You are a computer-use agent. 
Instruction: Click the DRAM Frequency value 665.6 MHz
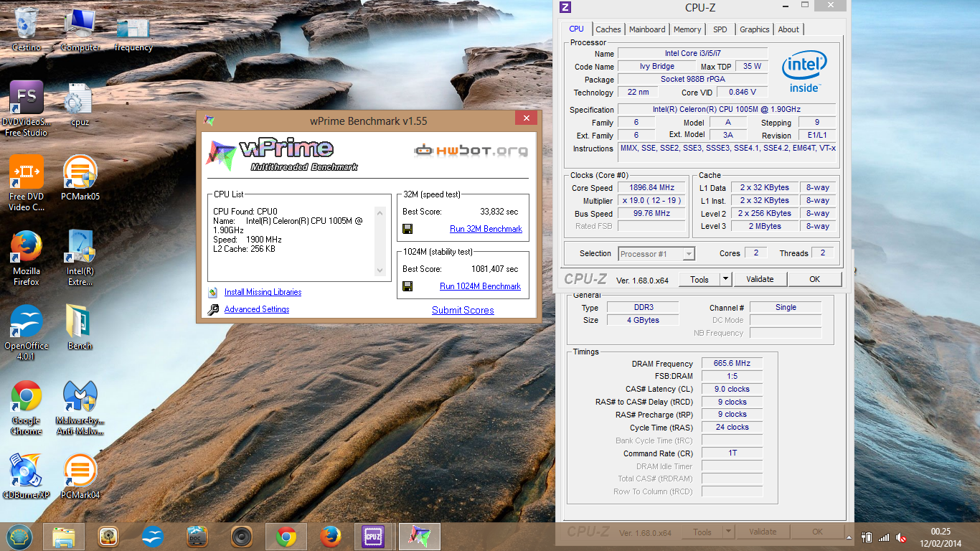pos(731,364)
